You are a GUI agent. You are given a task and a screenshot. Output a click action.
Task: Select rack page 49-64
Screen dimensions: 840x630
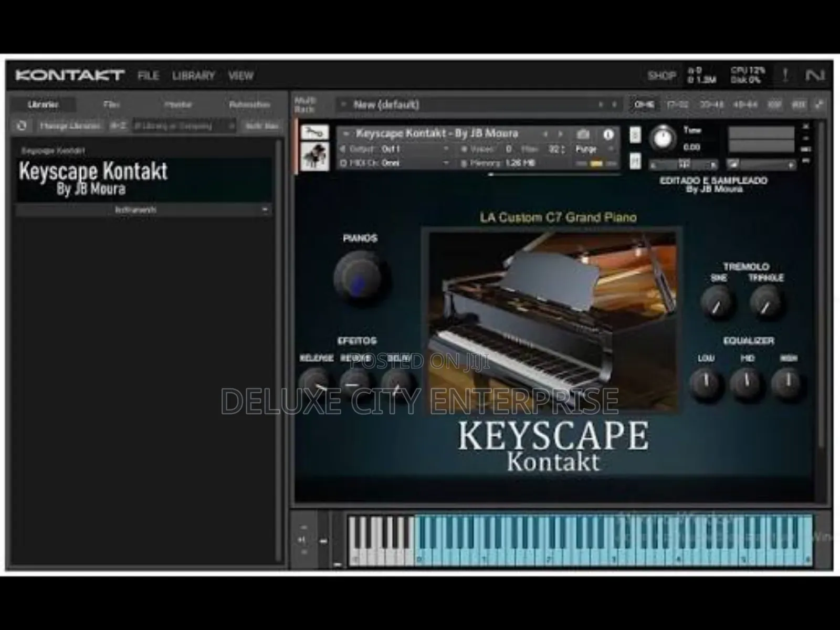click(745, 104)
